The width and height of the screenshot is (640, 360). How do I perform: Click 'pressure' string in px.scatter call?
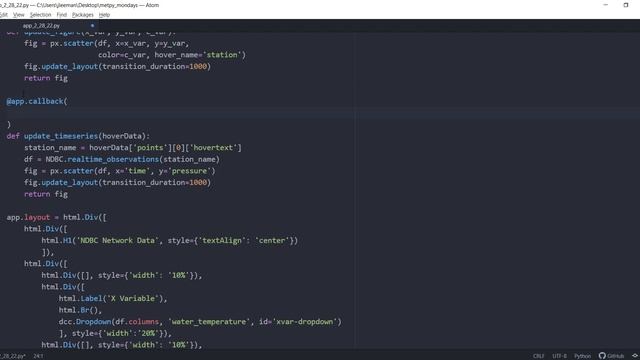pos(189,171)
